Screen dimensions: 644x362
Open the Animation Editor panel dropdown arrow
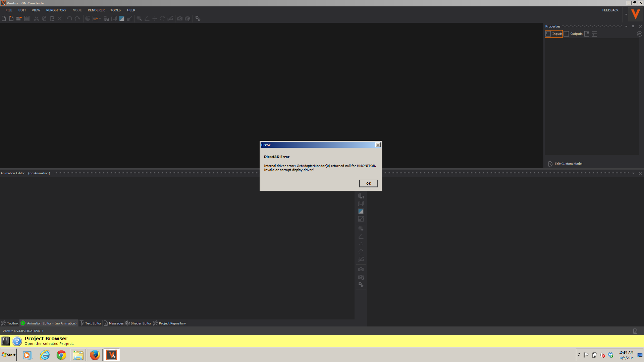(633, 173)
